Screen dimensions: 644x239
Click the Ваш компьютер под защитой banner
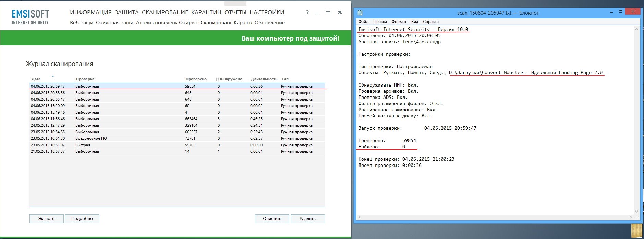point(175,38)
